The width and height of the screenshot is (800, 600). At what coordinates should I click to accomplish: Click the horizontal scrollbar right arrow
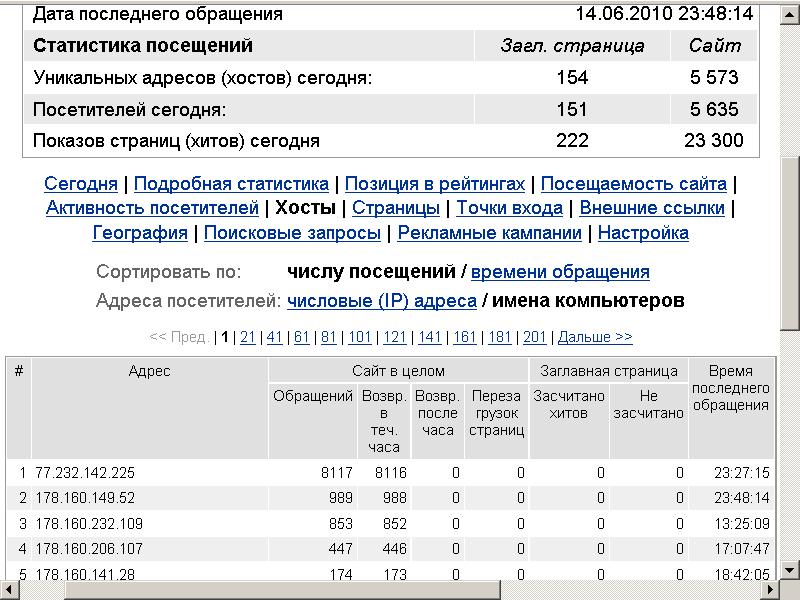[770, 590]
